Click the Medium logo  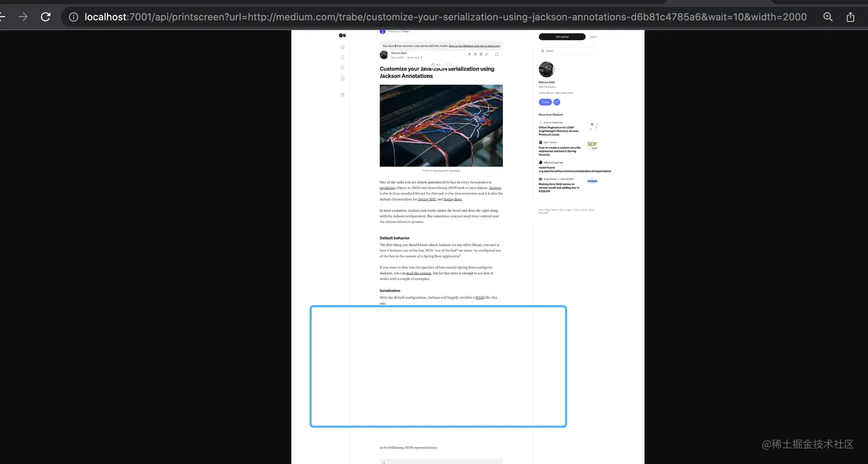(x=342, y=36)
